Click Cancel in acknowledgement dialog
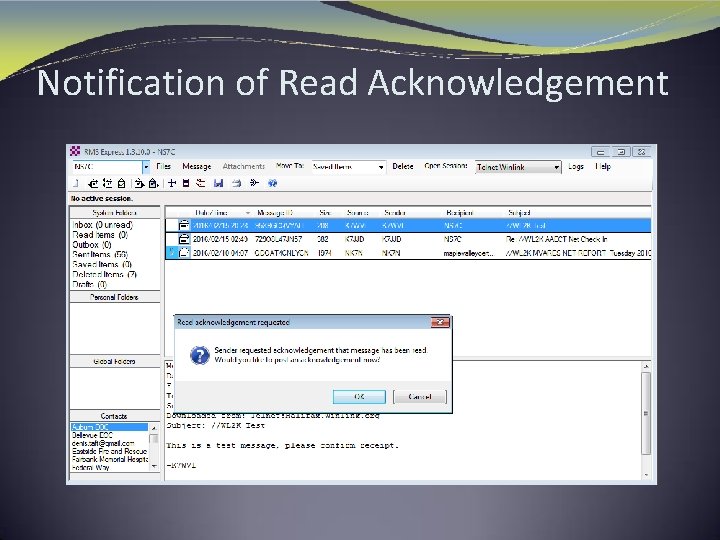This screenshot has height=540, width=720. tap(420, 397)
